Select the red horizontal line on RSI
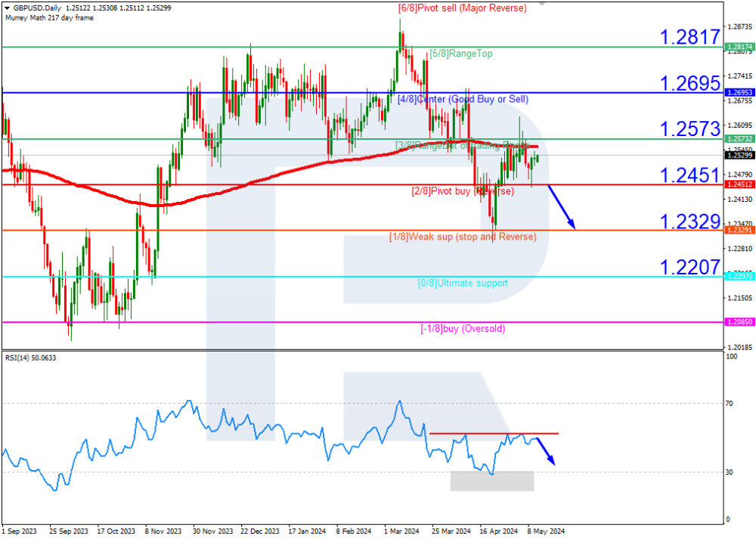The image size is (756, 539). [494, 433]
